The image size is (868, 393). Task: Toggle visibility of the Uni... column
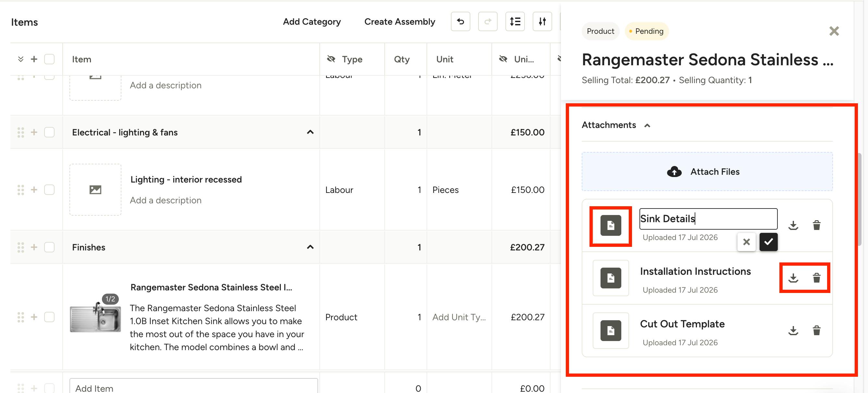click(x=503, y=59)
